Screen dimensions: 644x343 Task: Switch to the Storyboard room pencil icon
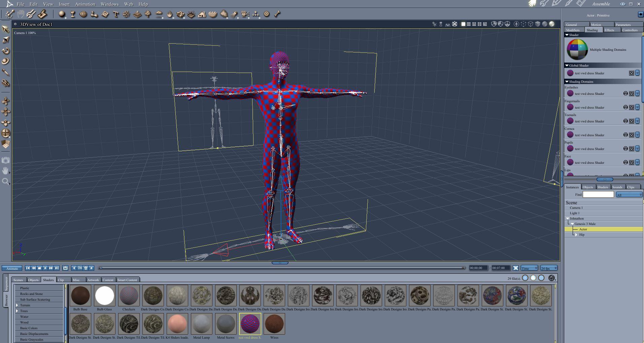[x=556, y=4]
